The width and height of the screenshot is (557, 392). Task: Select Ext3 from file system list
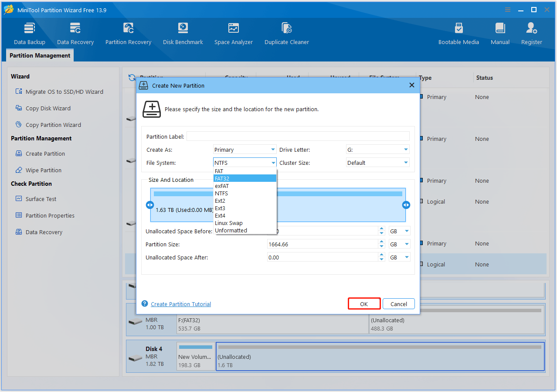[x=245, y=208]
